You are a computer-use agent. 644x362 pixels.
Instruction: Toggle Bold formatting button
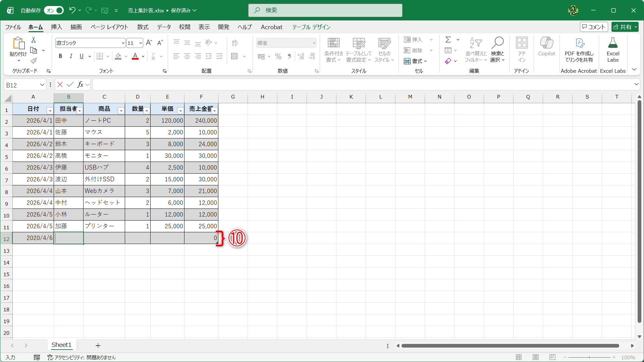coord(60,56)
